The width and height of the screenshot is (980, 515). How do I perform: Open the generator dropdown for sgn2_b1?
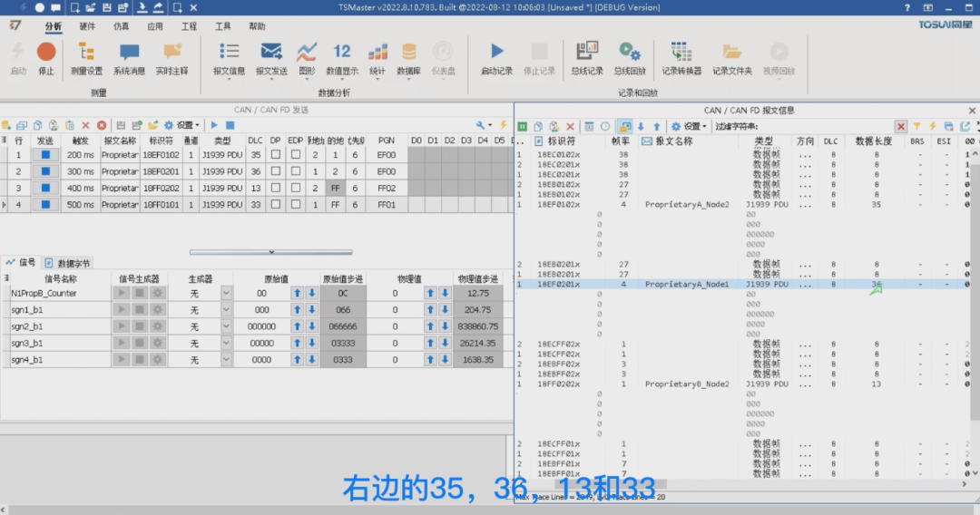226,326
